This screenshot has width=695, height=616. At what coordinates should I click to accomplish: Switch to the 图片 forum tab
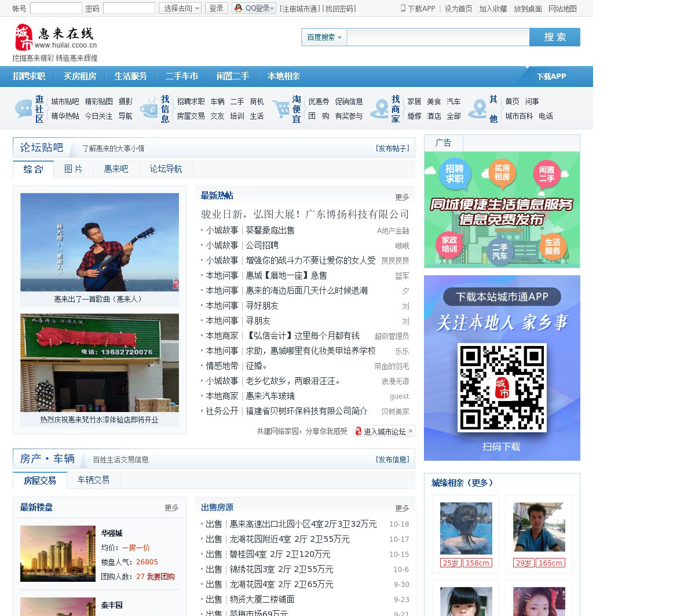coord(73,169)
